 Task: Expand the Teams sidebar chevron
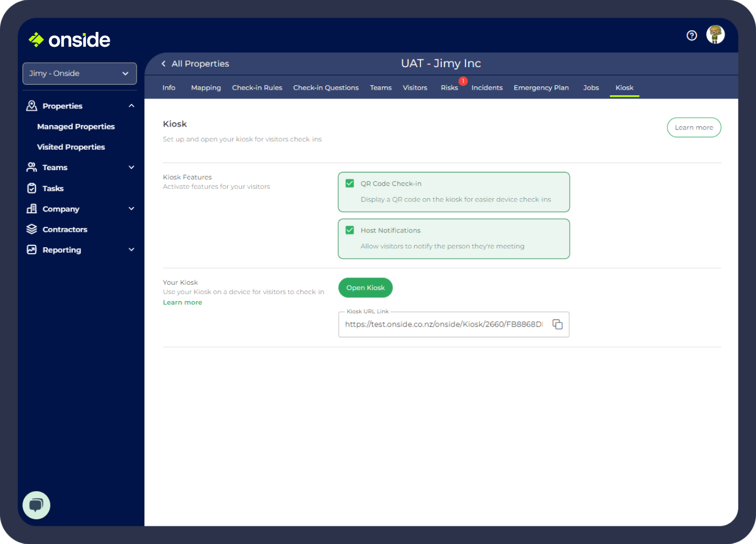coord(131,167)
